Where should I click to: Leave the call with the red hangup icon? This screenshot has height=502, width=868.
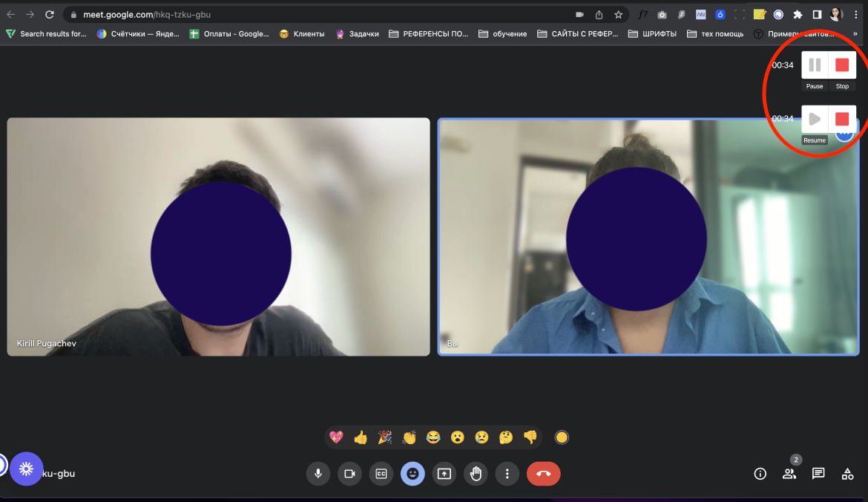coord(544,473)
